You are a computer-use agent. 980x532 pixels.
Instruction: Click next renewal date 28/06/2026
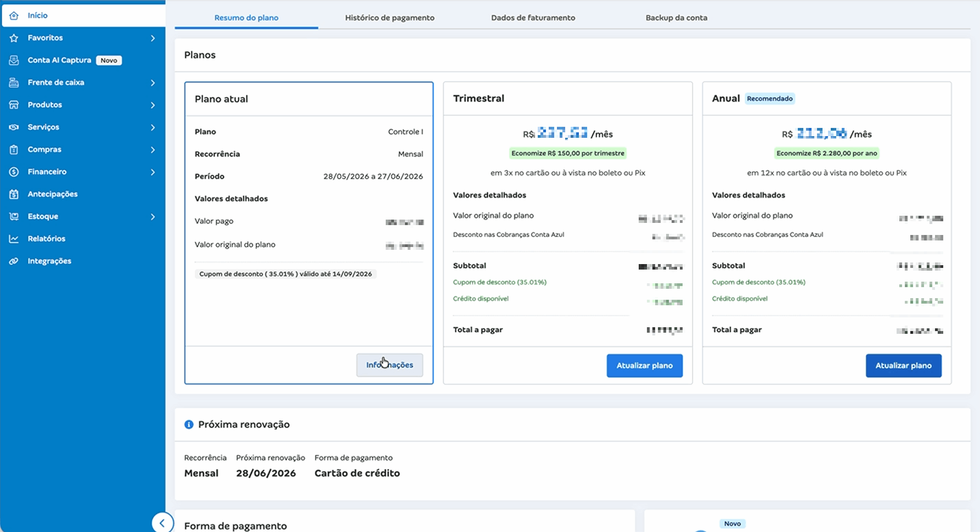(x=266, y=473)
